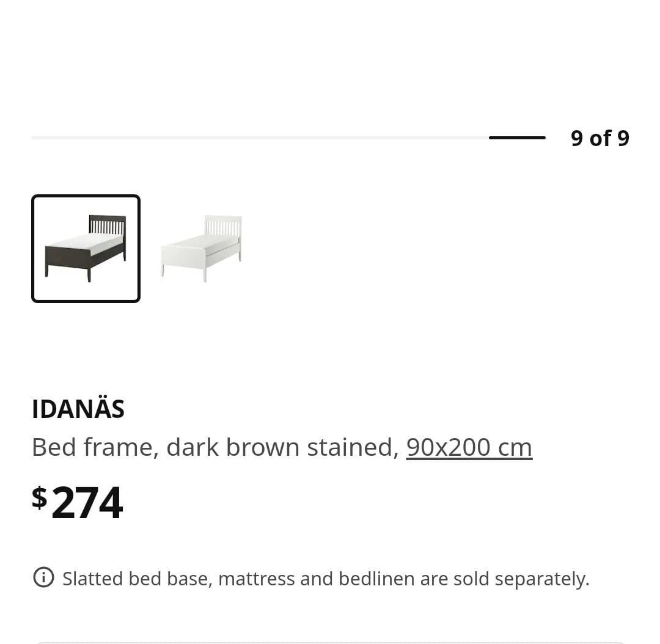Viewport: 660px width, 644px height.
Task: Select the bordered thumbnail showing the dark bed
Action: (86, 248)
